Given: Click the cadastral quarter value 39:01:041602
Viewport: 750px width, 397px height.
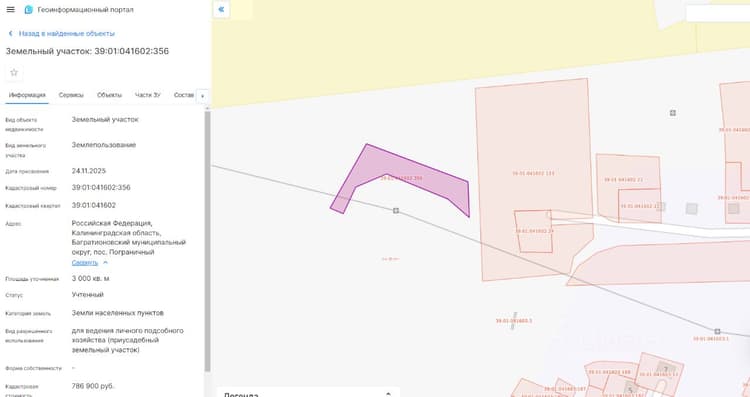Looking at the screenshot, I should point(94,205).
